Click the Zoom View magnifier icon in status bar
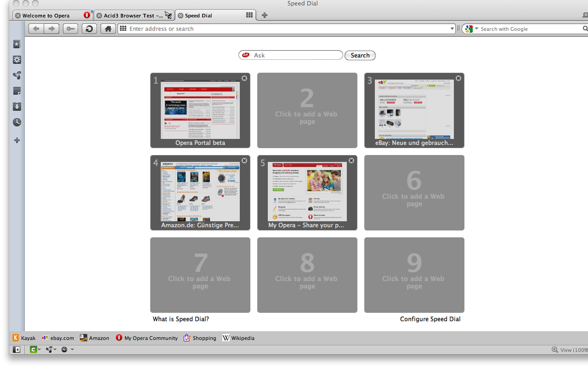588x368 pixels. click(554, 350)
